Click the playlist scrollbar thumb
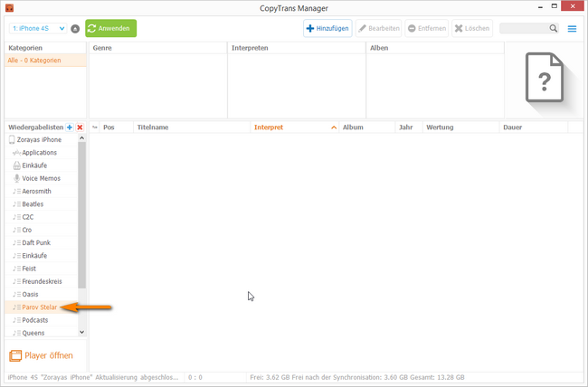Viewport: 588px width, 387px height. (82, 215)
